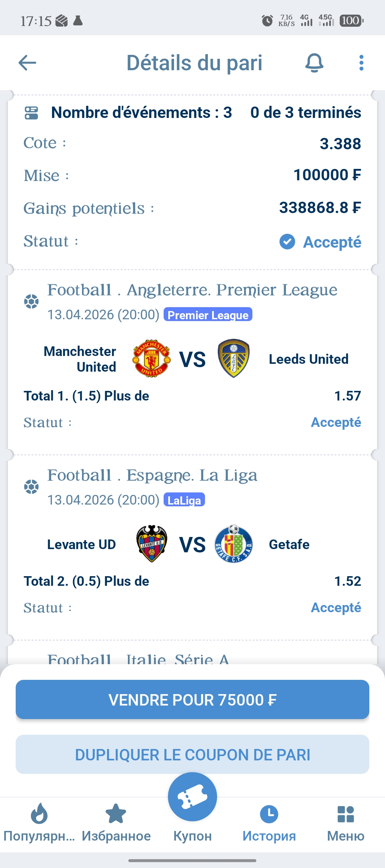Open the three-dot overflow menu
385x868 pixels.
tap(361, 63)
